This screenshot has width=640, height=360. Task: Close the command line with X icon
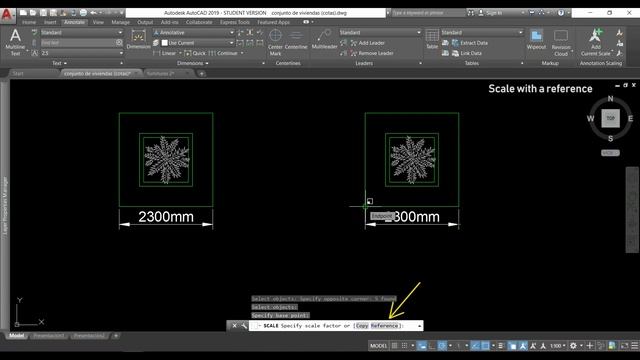[234, 325]
